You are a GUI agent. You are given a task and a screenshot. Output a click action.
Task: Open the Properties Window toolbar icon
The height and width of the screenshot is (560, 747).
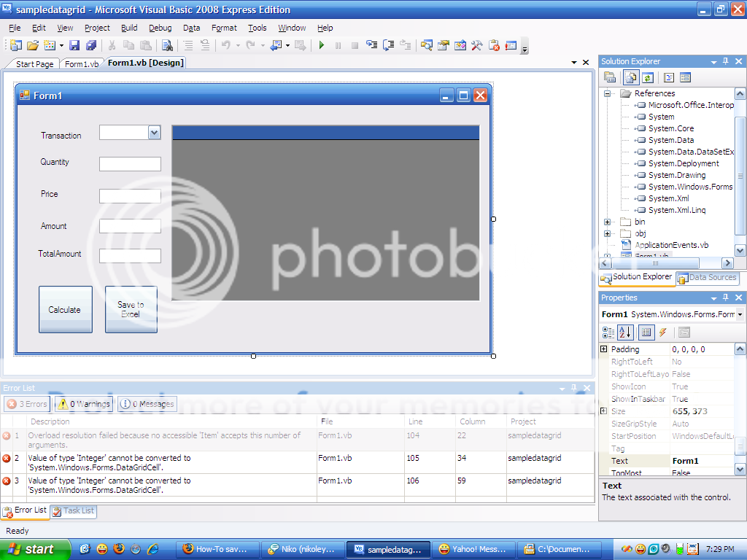444,45
